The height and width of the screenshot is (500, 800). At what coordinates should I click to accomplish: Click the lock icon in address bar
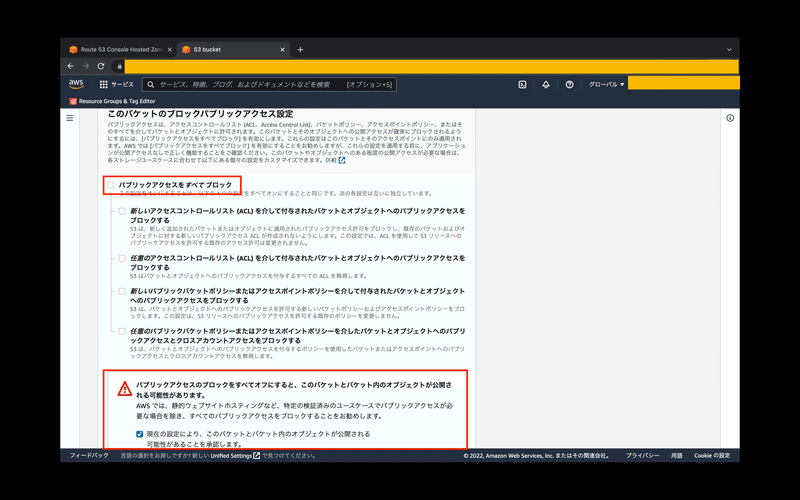119,66
